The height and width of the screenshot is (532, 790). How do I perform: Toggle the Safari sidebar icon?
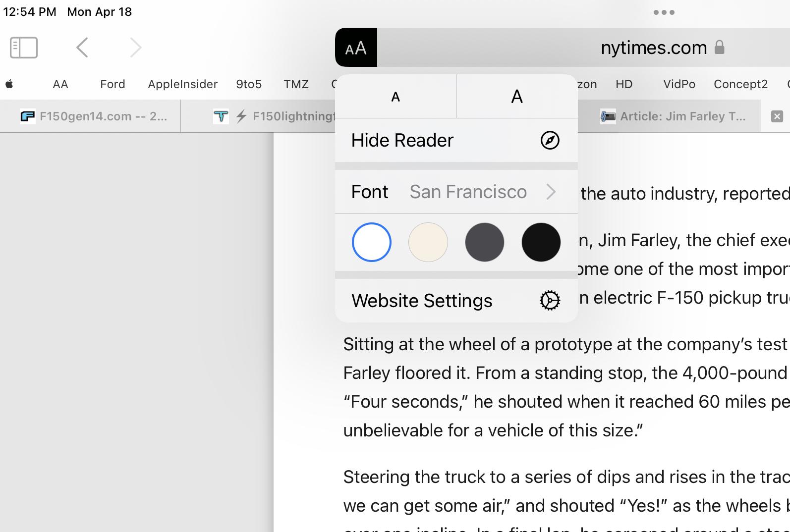pyautogui.click(x=24, y=48)
